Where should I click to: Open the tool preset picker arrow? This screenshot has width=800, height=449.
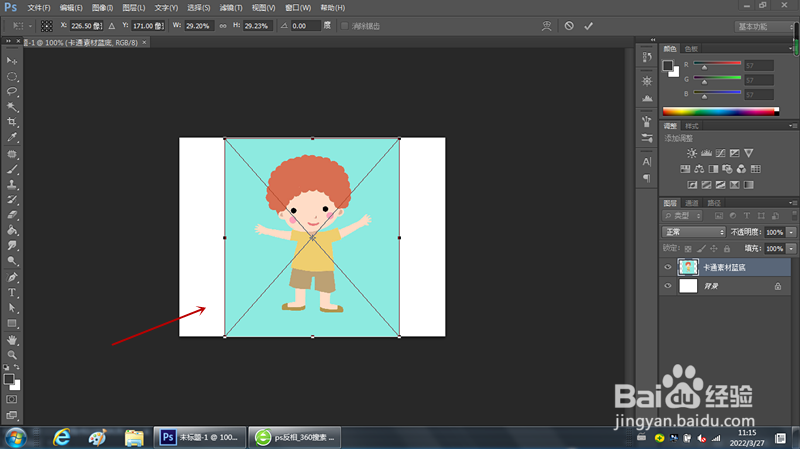click(30, 26)
